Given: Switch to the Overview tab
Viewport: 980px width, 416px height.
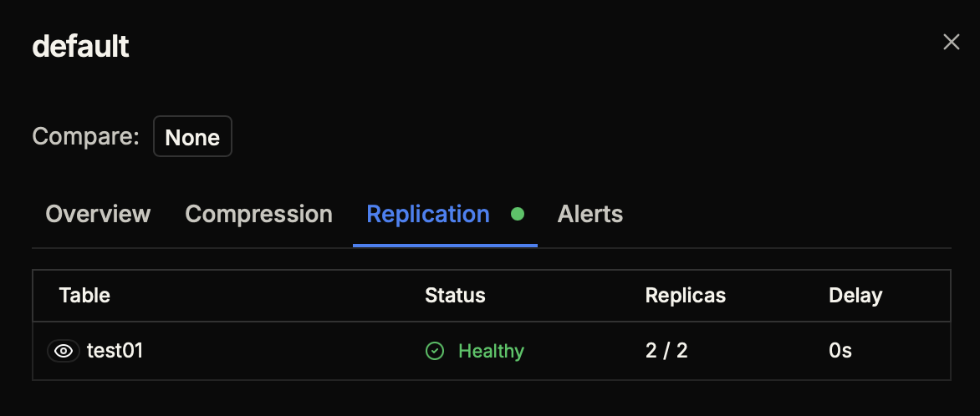Looking at the screenshot, I should [x=98, y=214].
